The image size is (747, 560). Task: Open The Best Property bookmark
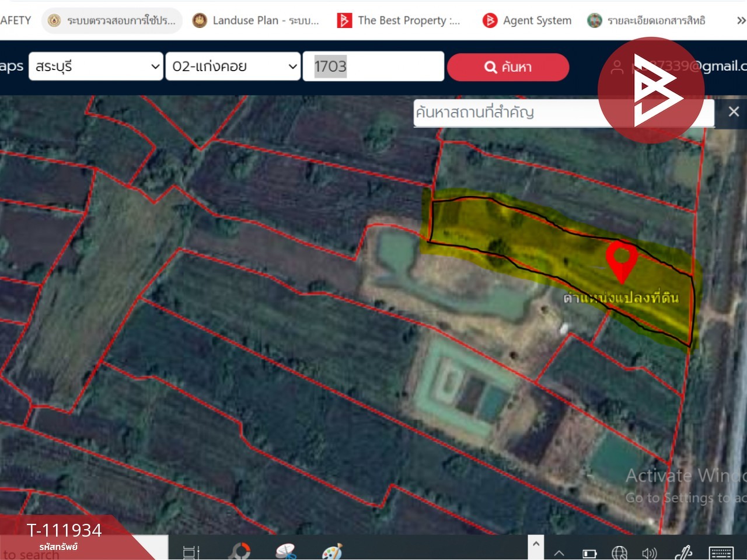(399, 20)
